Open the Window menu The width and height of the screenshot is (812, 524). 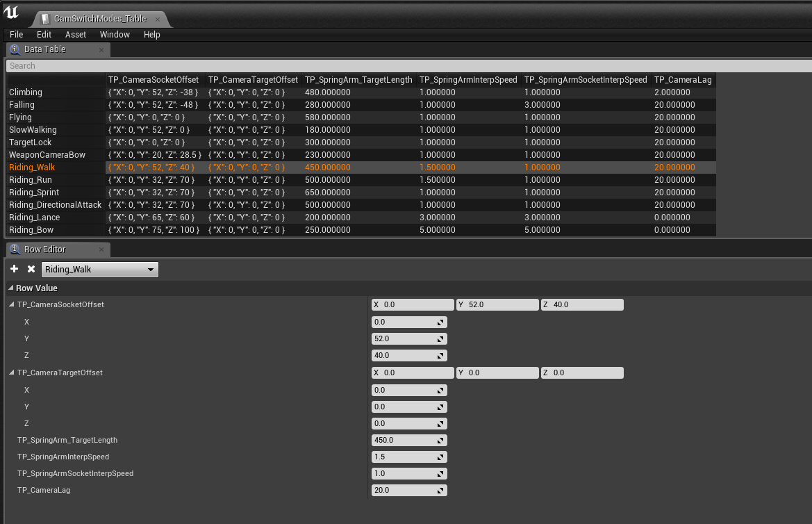(x=115, y=35)
